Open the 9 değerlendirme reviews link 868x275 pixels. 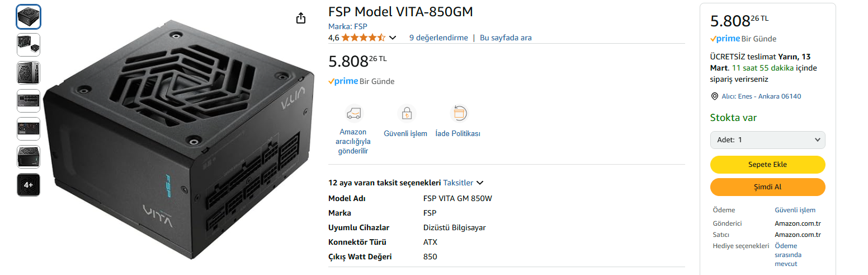[438, 38]
